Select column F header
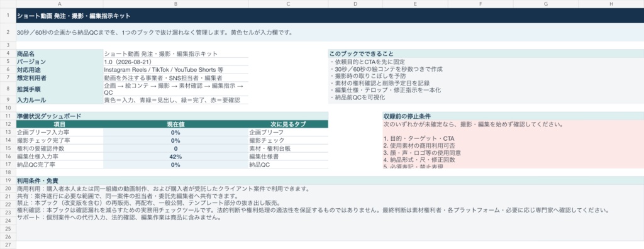Viewport: 644px width, 249px height. pyautogui.click(x=480, y=4)
